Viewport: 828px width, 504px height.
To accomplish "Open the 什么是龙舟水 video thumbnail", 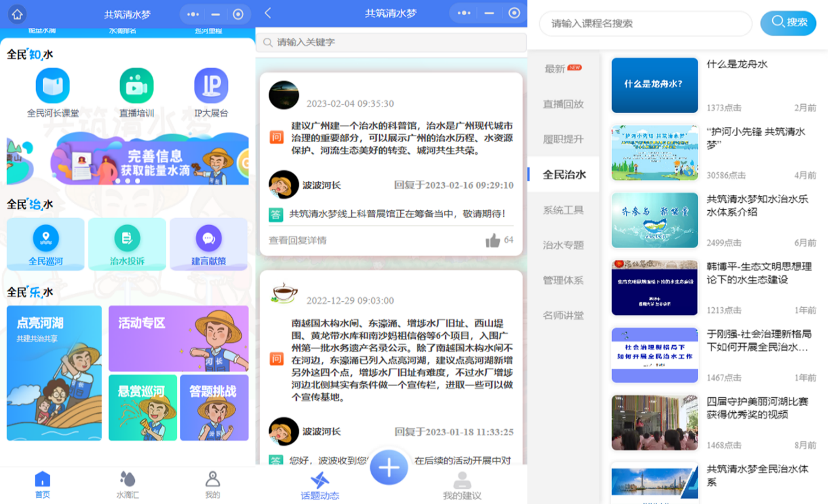I will click(654, 85).
